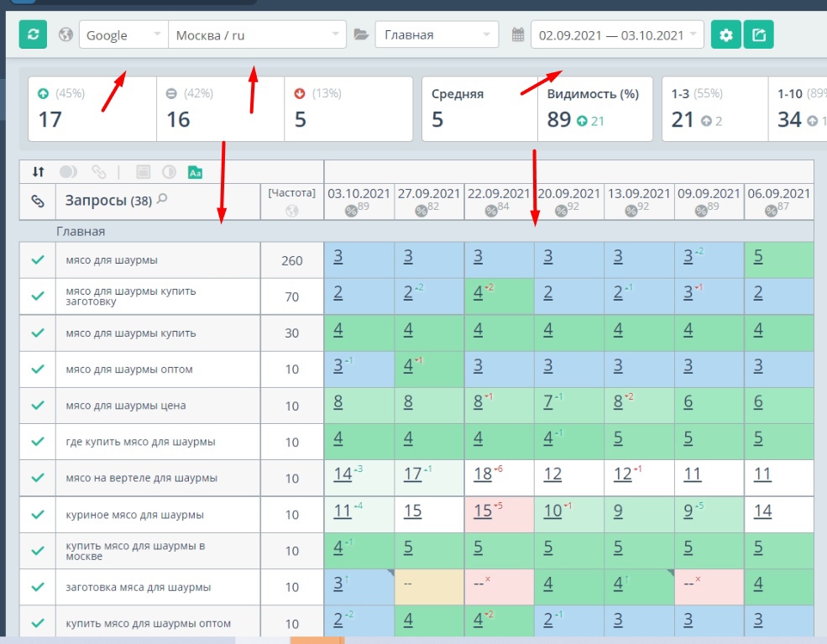Click frequency 260 for мясо для шаурмы

[x=291, y=260]
